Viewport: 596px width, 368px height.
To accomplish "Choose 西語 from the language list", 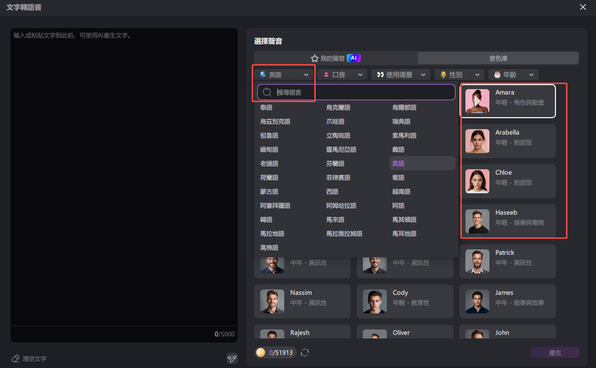I will click(332, 192).
